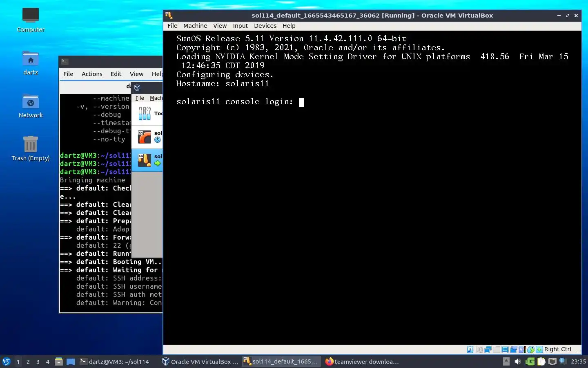The height and width of the screenshot is (368, 588).
Task: Open the terminal window's View menu
Action: (136, 74)
